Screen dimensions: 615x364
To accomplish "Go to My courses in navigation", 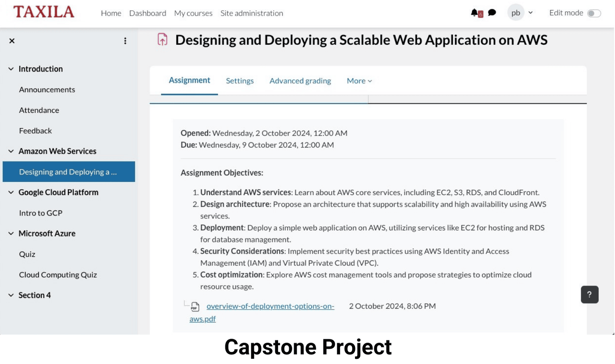I will click(193, 13).
